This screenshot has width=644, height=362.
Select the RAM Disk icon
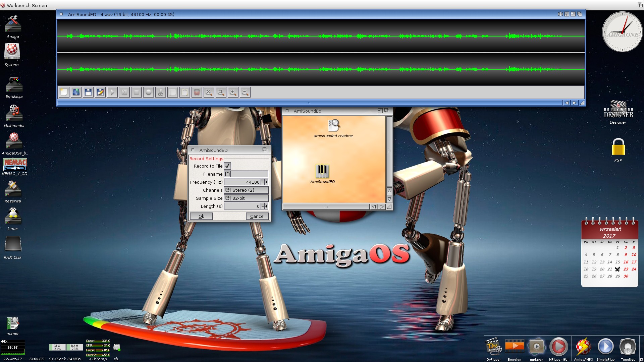click(13, 248)
